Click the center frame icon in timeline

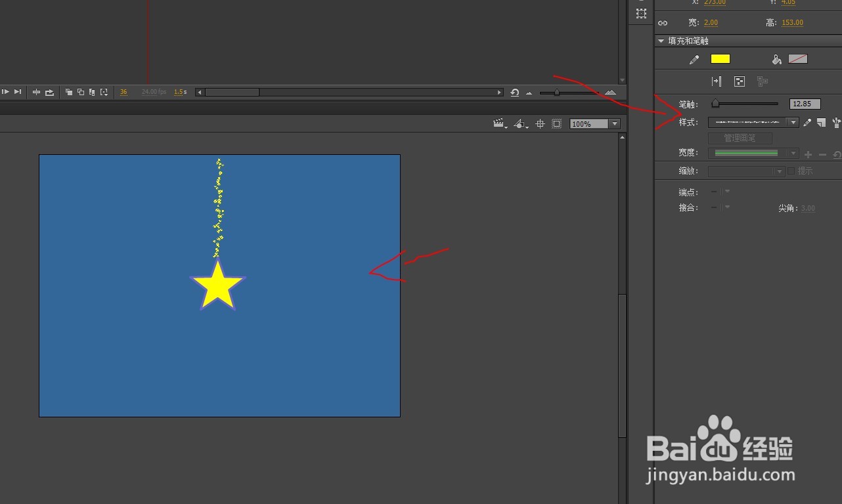coord(37,93)
